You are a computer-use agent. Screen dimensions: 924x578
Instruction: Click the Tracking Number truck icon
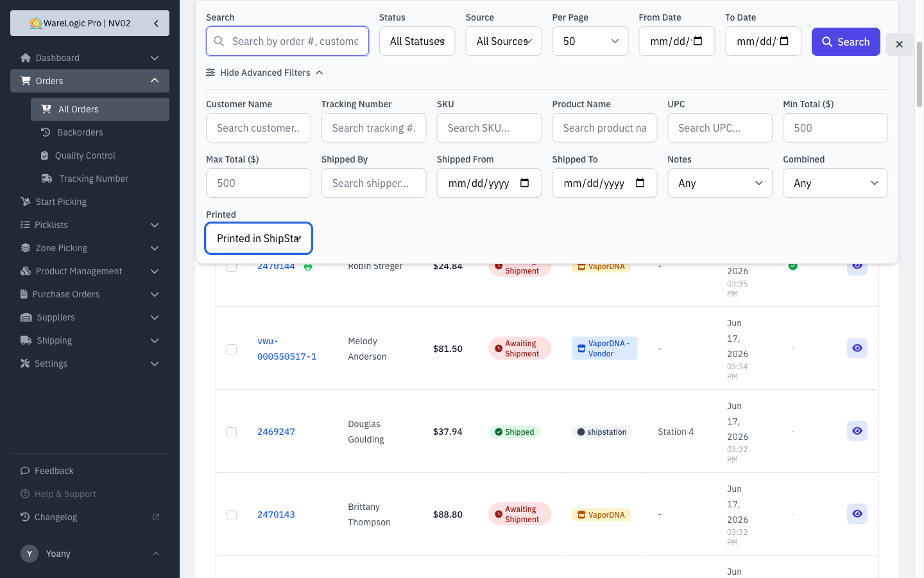point(47,179)
